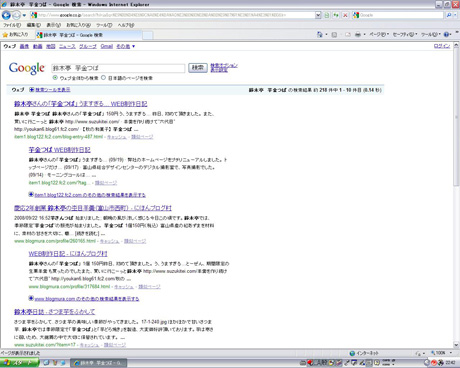The image size is (460, 368).
Task: Click the red Stop loading icon
Action: [345, 15]
